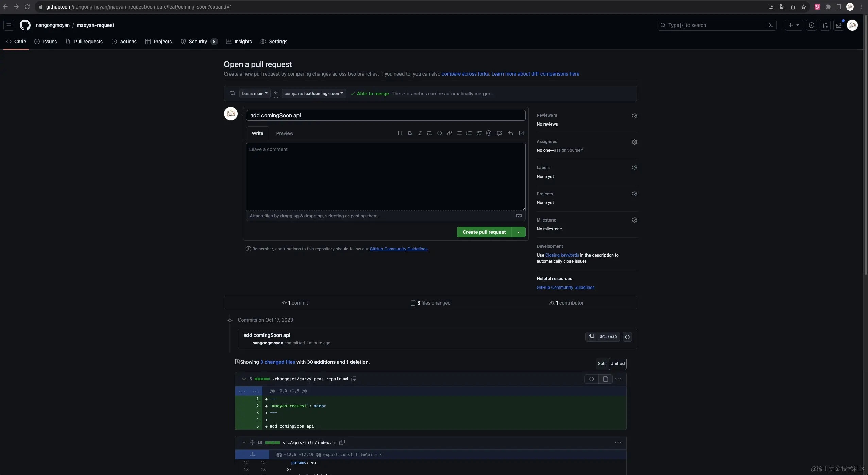Image resolution: width=868 pixels, height=475 pixels.
Task: Copy the curvy-peas-repair.md file path
Action: point(354,379)
